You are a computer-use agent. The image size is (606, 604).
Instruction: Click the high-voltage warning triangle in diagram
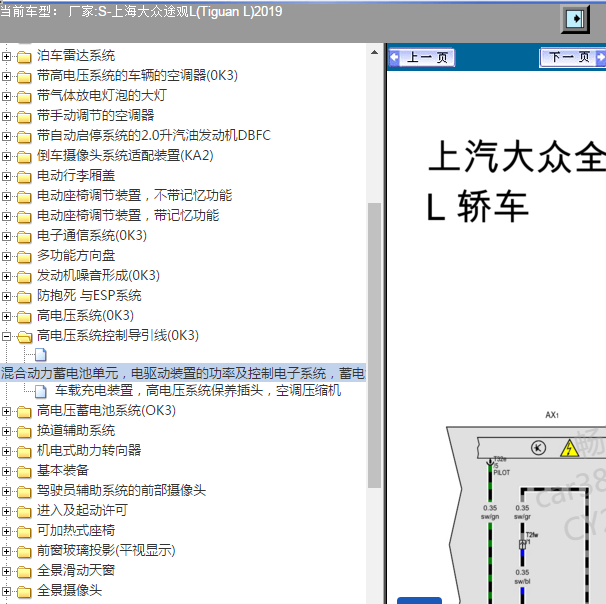(569, 449)
